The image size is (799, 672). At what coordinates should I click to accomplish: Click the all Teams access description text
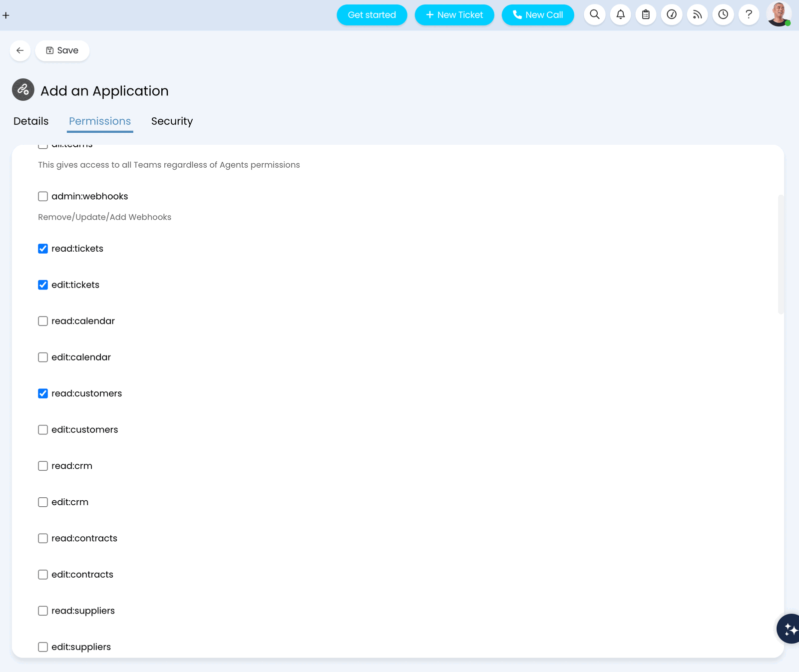click(169, 165)
